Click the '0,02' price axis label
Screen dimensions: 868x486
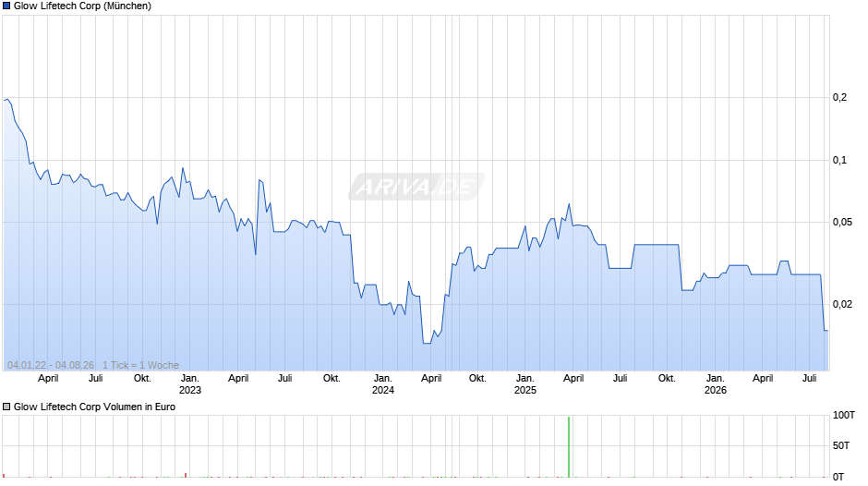(x=842, y=304)
